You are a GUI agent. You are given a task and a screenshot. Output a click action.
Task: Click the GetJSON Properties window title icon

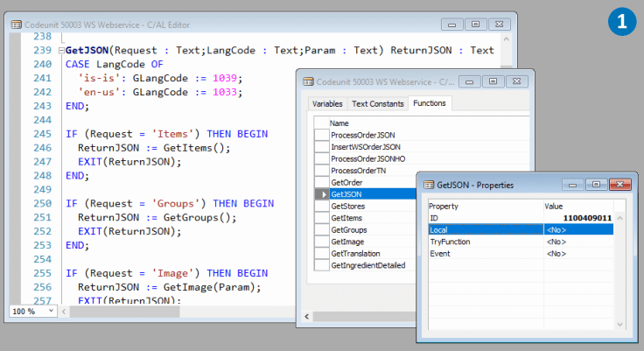[x=430, y=185]
